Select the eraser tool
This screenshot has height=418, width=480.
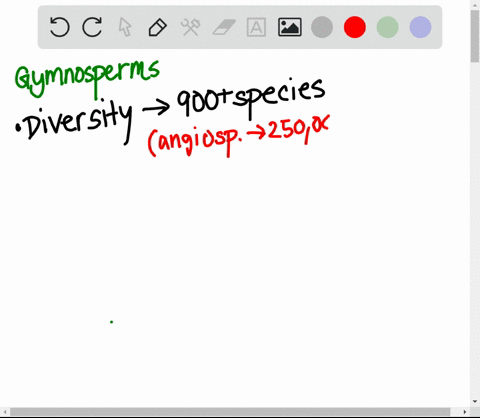click(224, 27)
